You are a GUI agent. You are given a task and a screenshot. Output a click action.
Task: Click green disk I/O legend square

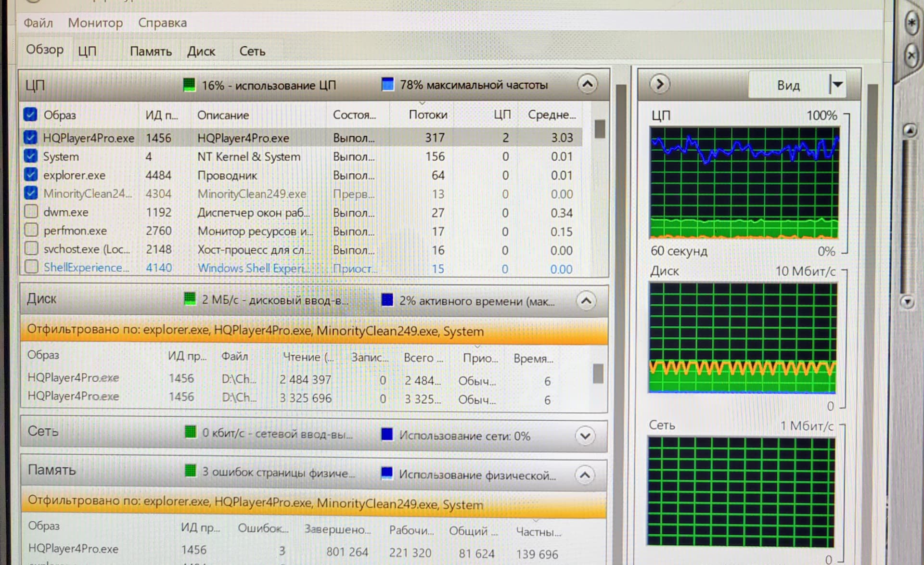coord(190,299)
